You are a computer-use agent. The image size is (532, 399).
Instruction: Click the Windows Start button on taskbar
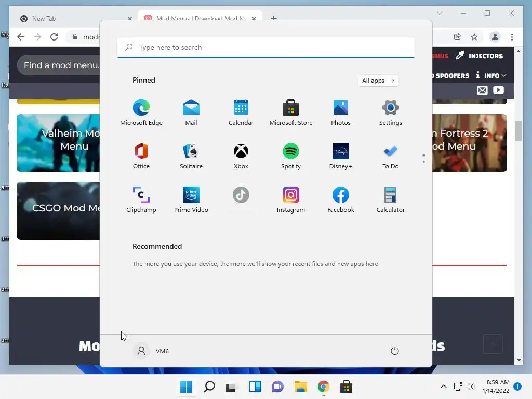186,387
